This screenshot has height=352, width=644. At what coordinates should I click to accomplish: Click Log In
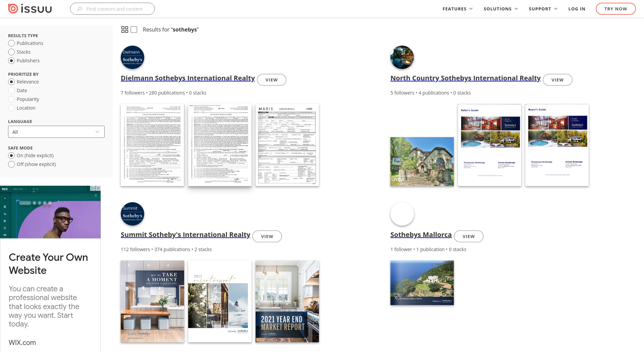[x=577, y=9]
